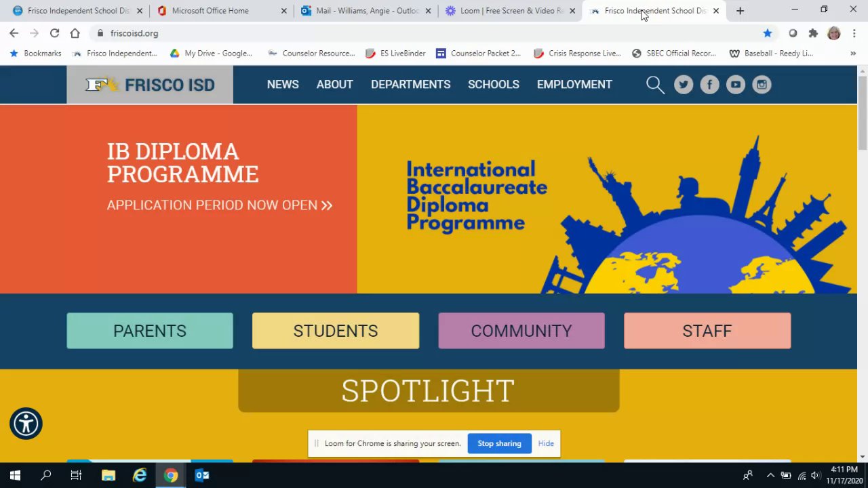Click Stop sharing in Loom bar
Viewport: 868px width, 488px height.
coord(499,443)
